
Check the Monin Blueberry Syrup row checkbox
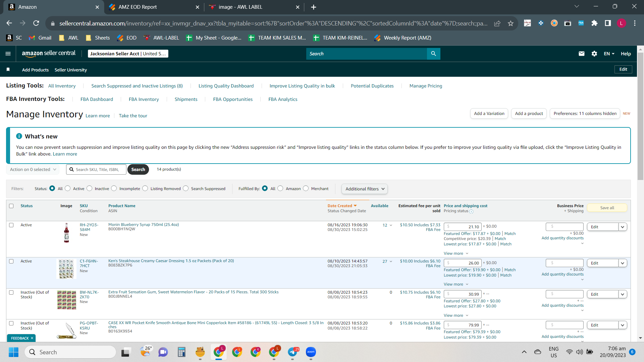[11, 225]
